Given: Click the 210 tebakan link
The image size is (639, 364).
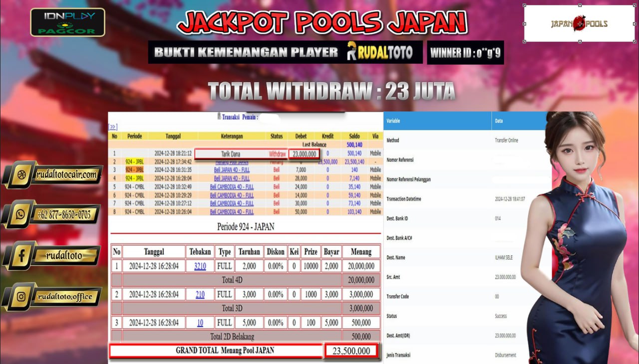Looking at the screenshot, I should [x=200, y=294].
